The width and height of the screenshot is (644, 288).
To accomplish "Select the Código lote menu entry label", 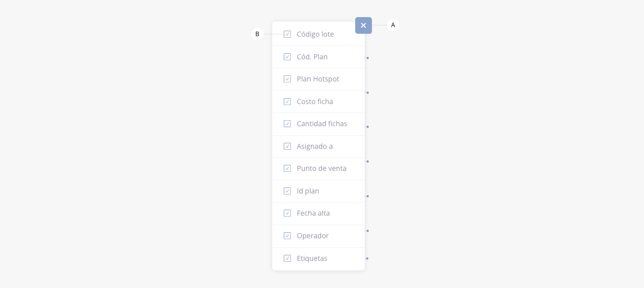I will 315,34.
